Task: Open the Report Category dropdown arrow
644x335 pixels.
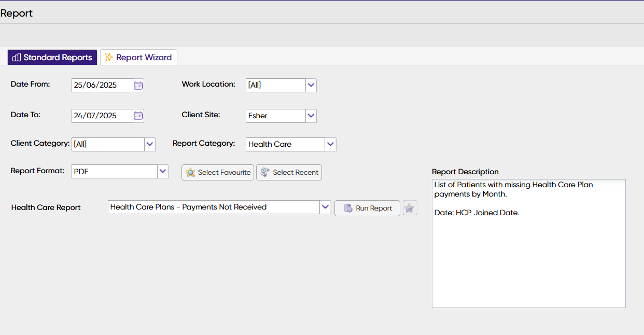Action: (330, 144)
